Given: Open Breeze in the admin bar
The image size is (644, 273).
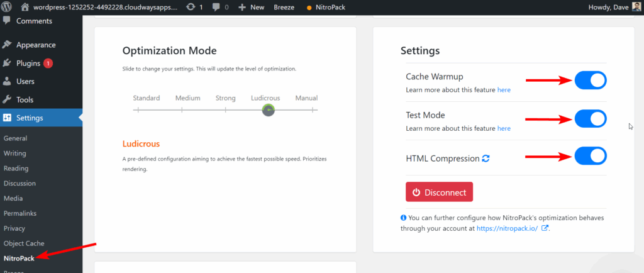Looking at the screenshot, I should tap(284, 8).
